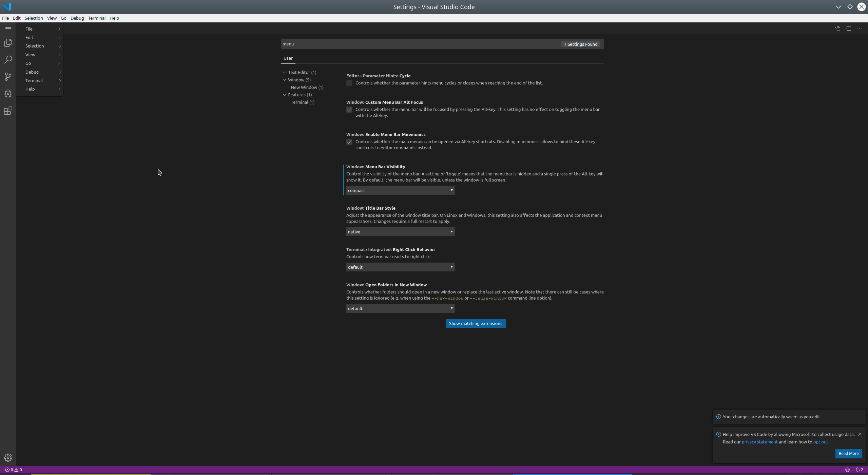Open the Menu Bar Visibility dropdown
The width and height of the screenshot is (868, 475).
point(400,190)
